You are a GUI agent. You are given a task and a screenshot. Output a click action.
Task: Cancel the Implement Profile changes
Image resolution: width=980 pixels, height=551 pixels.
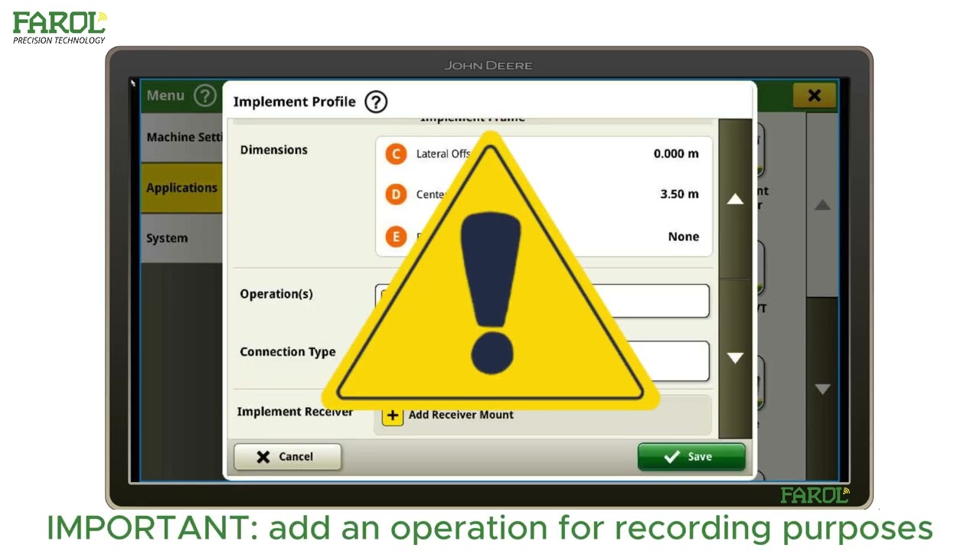[x=287, y=457]
